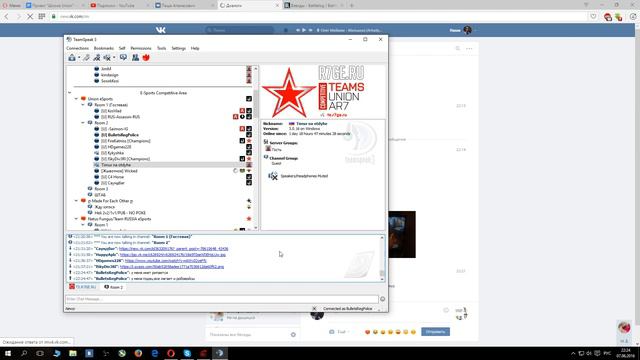The image size is (640, 360).
Task: Collapse the Room 1 channel under Union eSports
Action: (83, 105)
